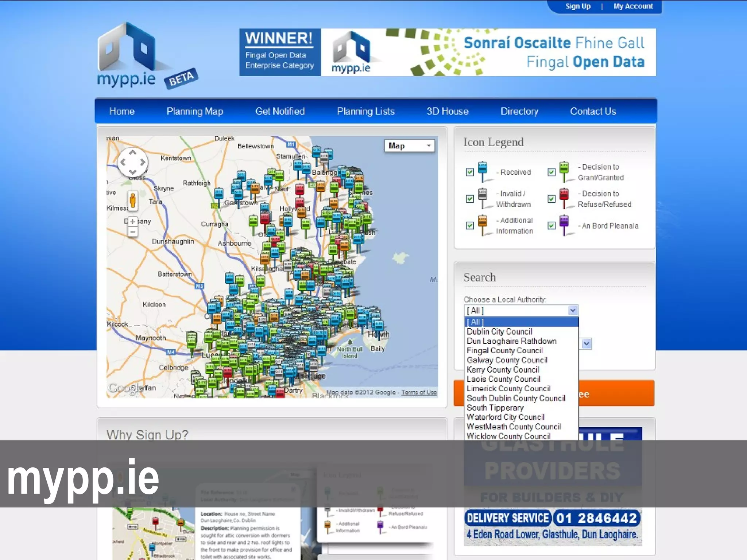Image resolution: width=747 pixels, height=560 pixels.
Task: Select WestMeath County Council option
Action: pyautogui.click(x=522, y=427)
